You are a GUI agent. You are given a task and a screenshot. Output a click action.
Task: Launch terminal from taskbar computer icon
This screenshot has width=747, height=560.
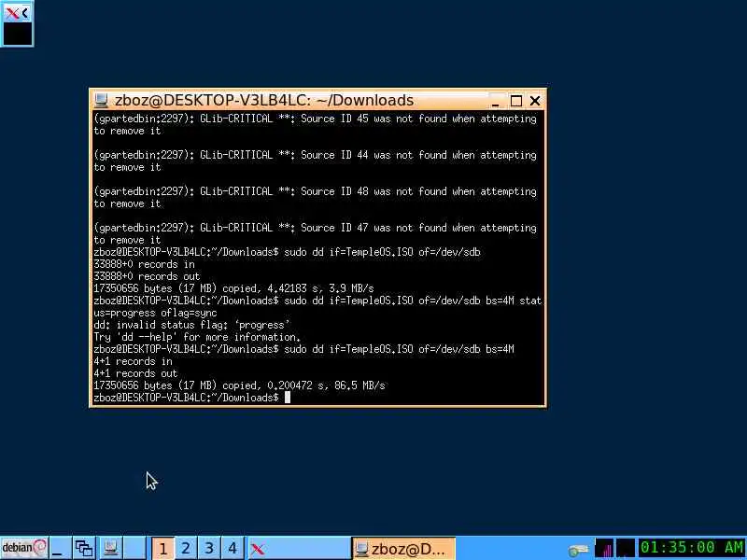point(111,548)
